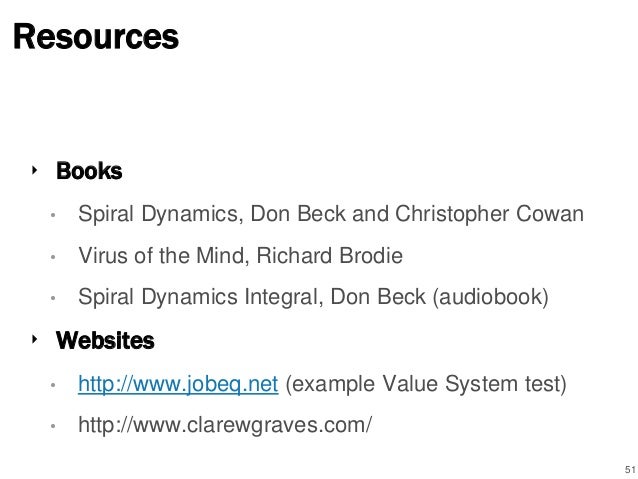
Task: Click "Don Beck" in the audiobook line
Action: (x=378, y=297)
